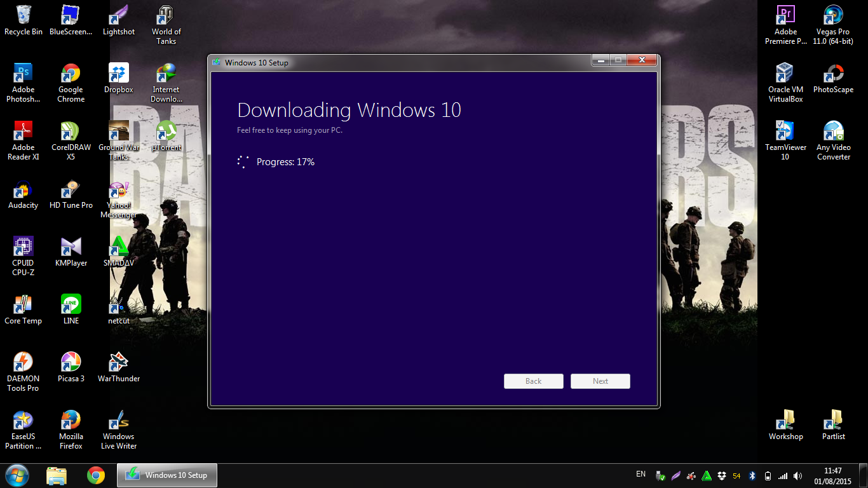Launch CorelDRAW X5 shortcut
Image resolution: width=868 pixels, height=488 pixels.
(x=71, y=140)
